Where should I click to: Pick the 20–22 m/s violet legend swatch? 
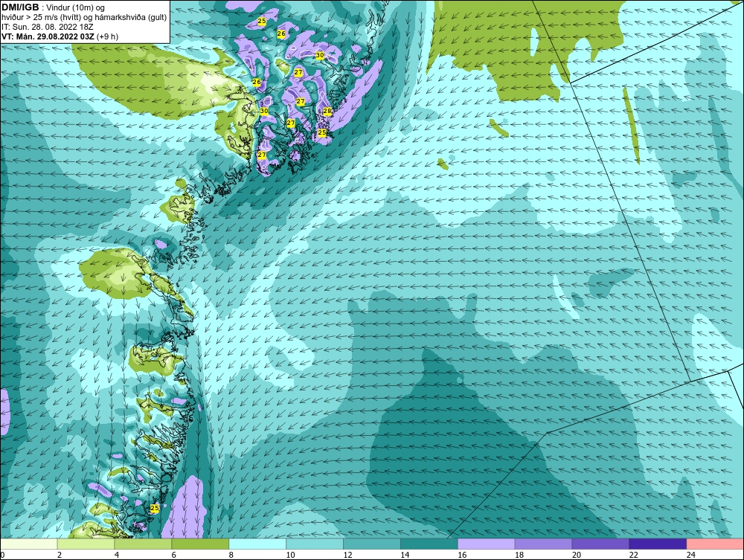(600, 544)
